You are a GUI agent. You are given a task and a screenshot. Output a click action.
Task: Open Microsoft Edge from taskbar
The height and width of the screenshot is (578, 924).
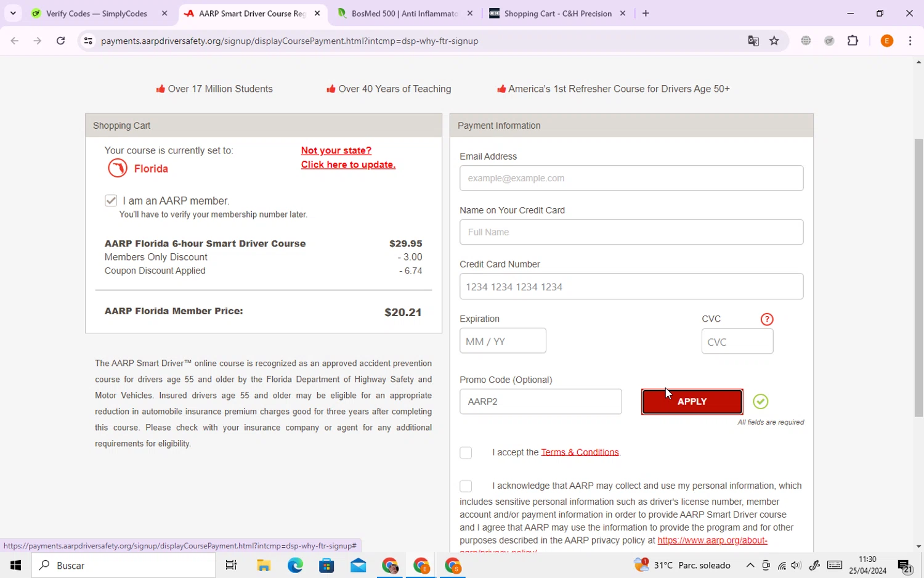click(x=295, y=565)
